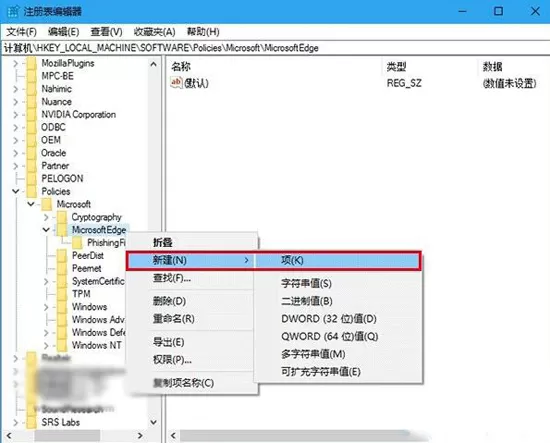550x443 pixels.
Task: Click the 类型 column header
Action: [x=431, y=66]
